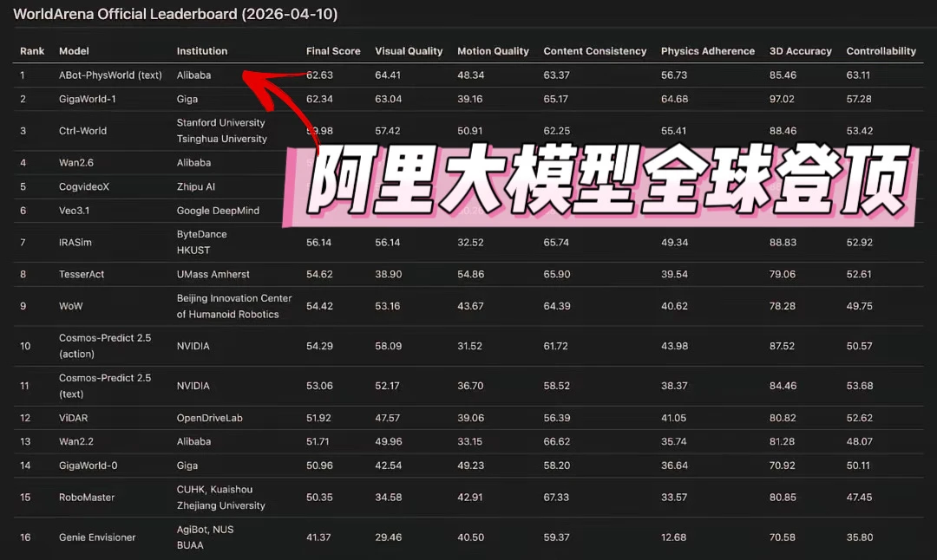Screen dimensions: 937x560
Task: Select the GigaWorld-0 model name
Action: (x=88, y=466)
